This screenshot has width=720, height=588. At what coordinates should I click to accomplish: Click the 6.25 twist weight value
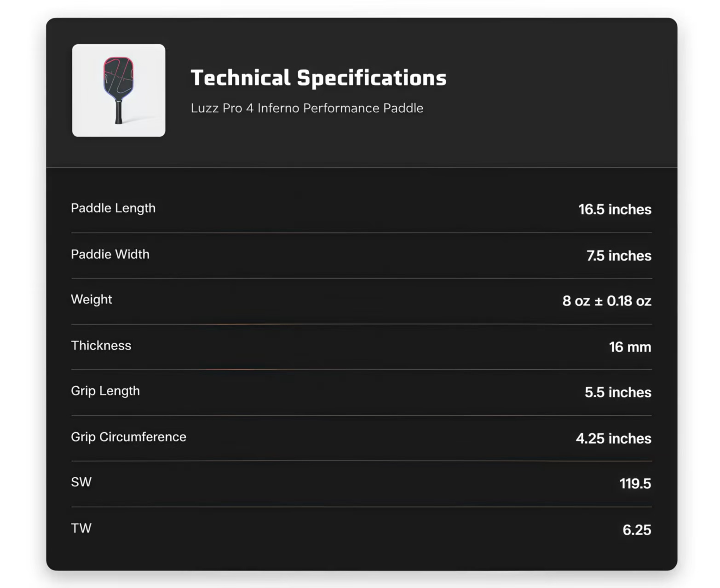tap(637, 530)
